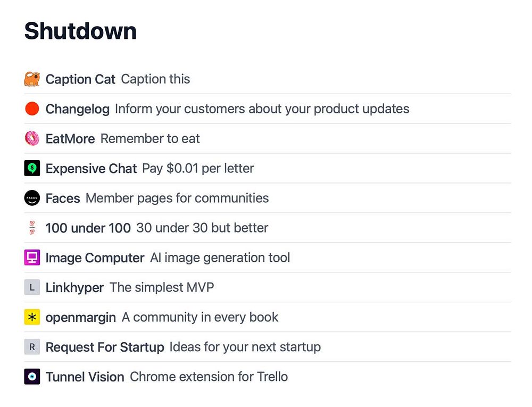Screen dimensions: 532x407
Task: Click the pink donut EatMore icon
Action: pyautogui.click(x=32, y=139)
